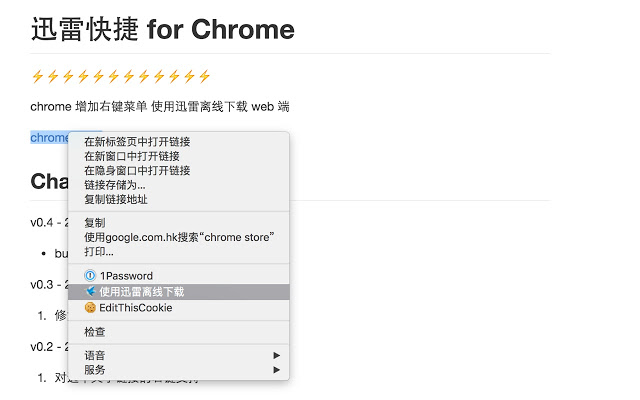Select 使用迅雷离线下载 menu item
640x400 pixels.
179,292
